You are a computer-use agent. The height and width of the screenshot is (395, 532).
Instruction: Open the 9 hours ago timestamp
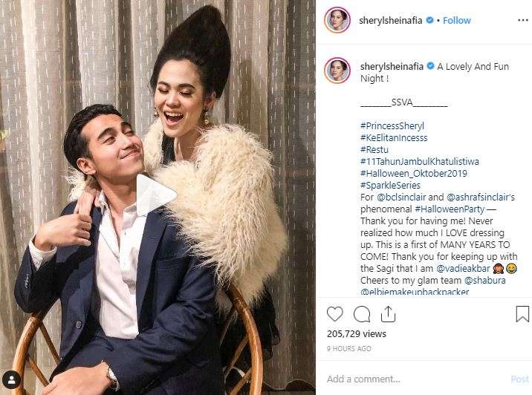coord(348,348)
